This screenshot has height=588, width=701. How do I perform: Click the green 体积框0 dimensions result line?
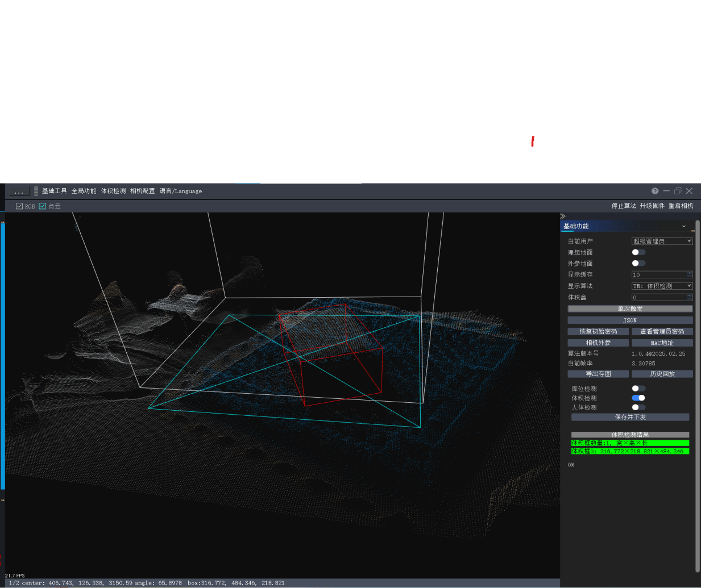tap(630, 451)
